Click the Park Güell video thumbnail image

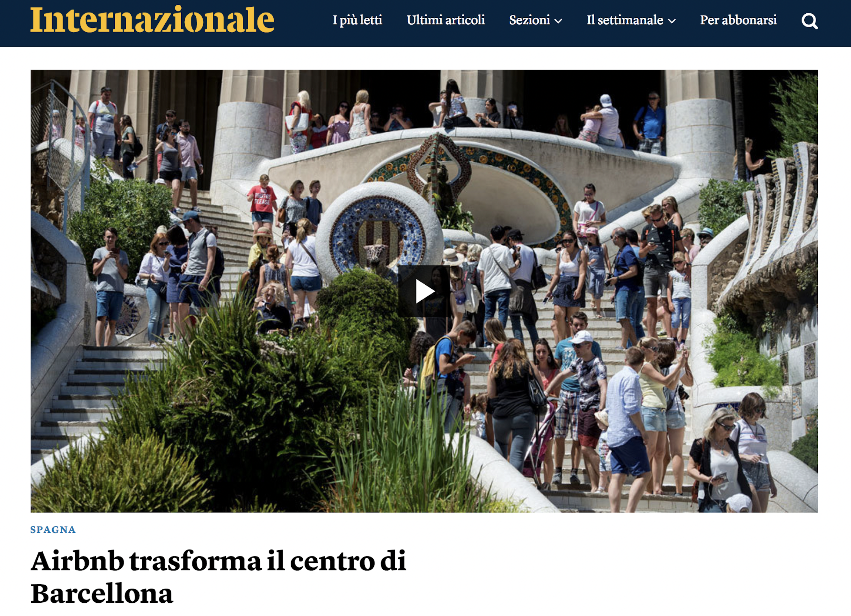pyautogui.click(x=424, y=291)
